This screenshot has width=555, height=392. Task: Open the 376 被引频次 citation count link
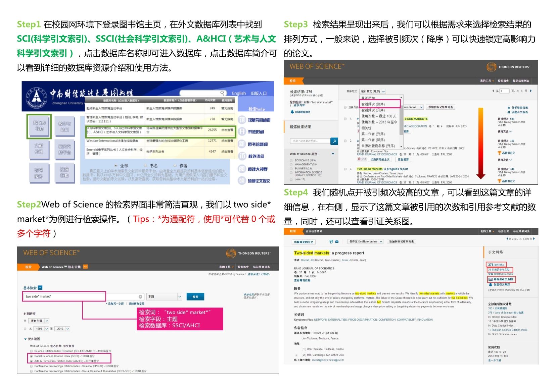click(496, 265)
